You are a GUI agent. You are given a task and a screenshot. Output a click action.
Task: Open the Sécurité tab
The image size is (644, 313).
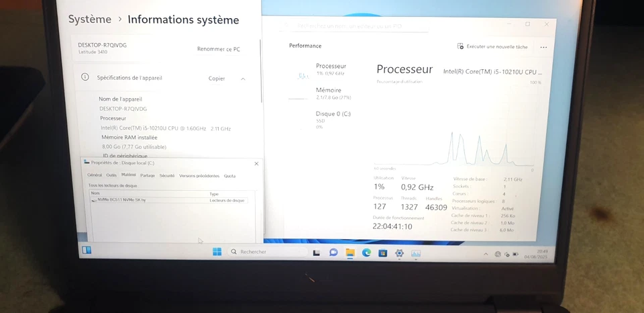tap(167, 175)
